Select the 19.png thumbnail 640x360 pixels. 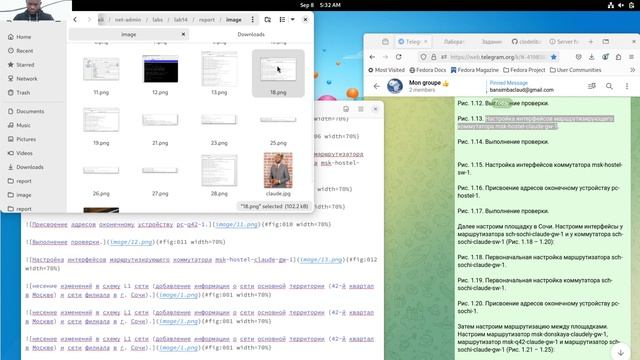click(101, 120)
